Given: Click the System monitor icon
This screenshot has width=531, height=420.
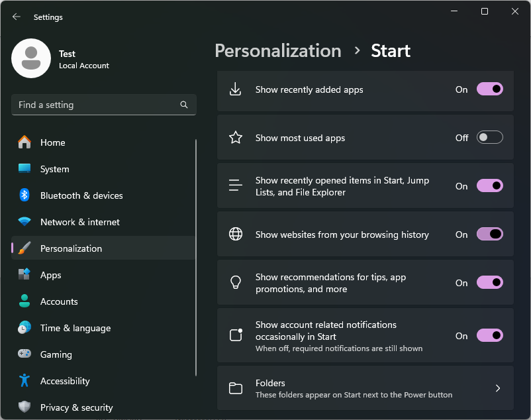Looking at the screenshot, I should (24, 169).
